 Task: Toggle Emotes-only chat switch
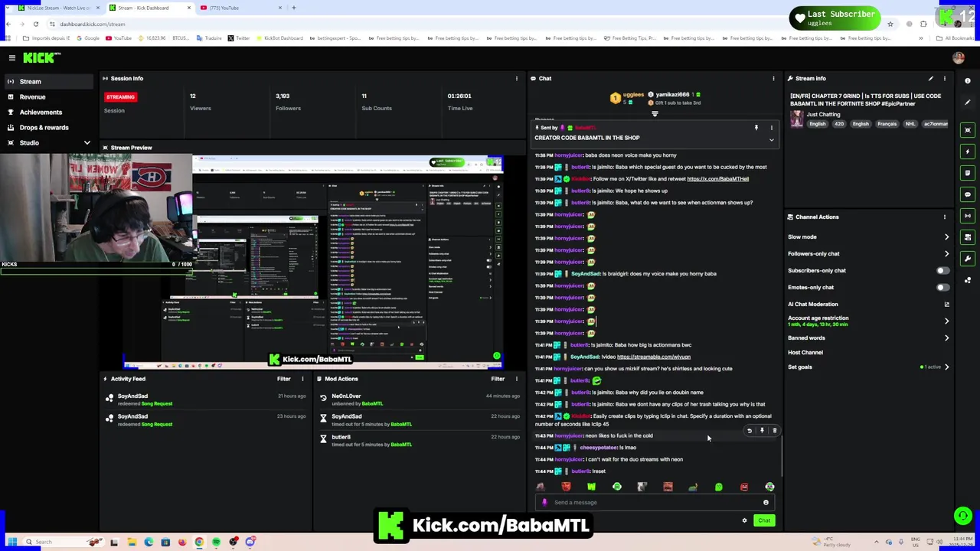(x=942, y=287)
